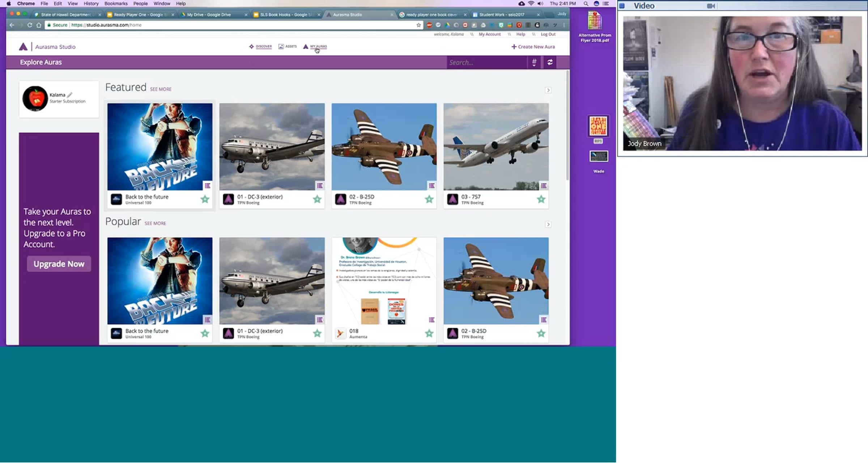Click SEE MORE next to Featured
This screenshot has width=868, height=463.
coord(161,89)
